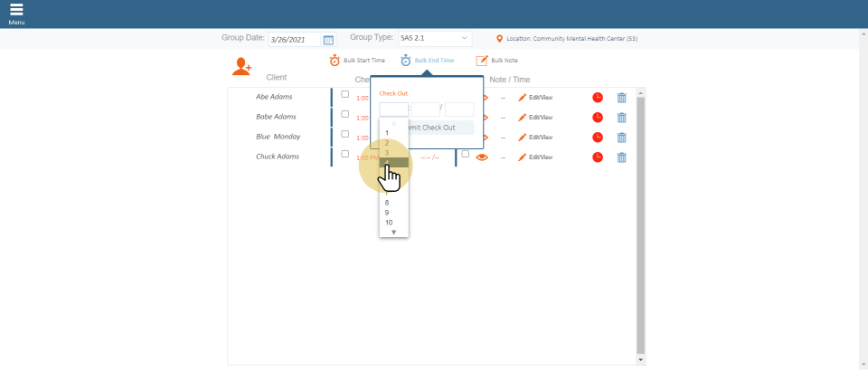The image size is (868, 371).
Task: Select hour 8 from the dropdown list
Action: pos(387,203)
